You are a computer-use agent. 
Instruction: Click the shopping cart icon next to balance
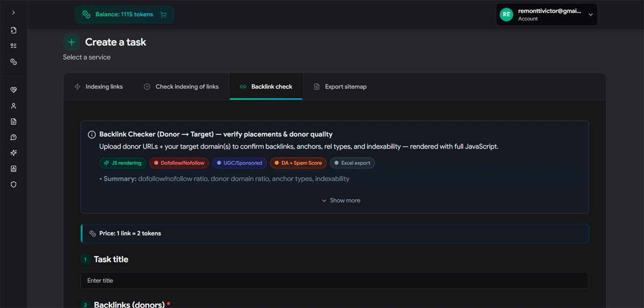(163, 14)
